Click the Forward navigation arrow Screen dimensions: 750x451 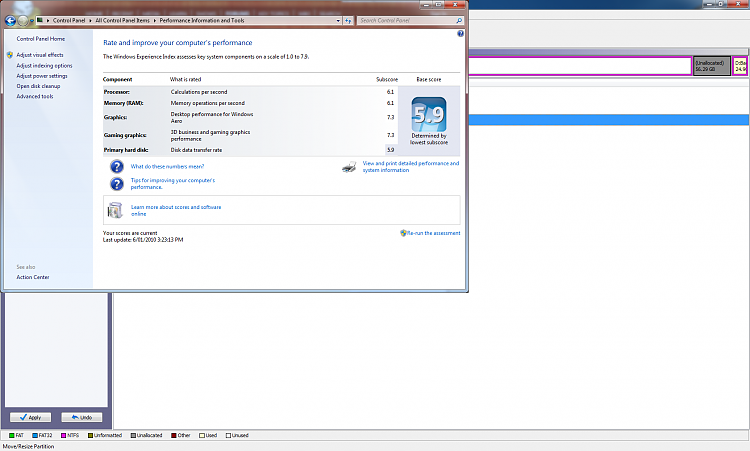[22, 21]
